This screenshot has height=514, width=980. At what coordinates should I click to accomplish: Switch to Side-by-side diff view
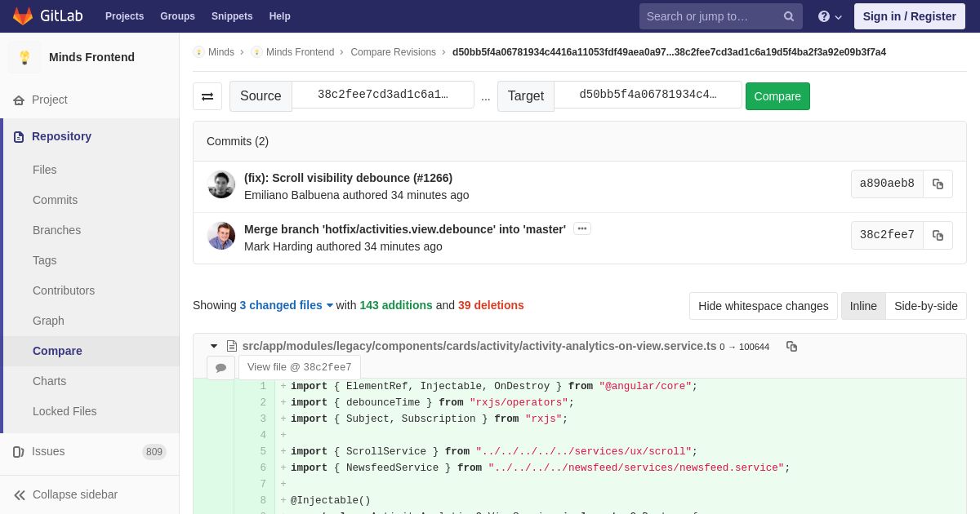[x=926, y=306]
